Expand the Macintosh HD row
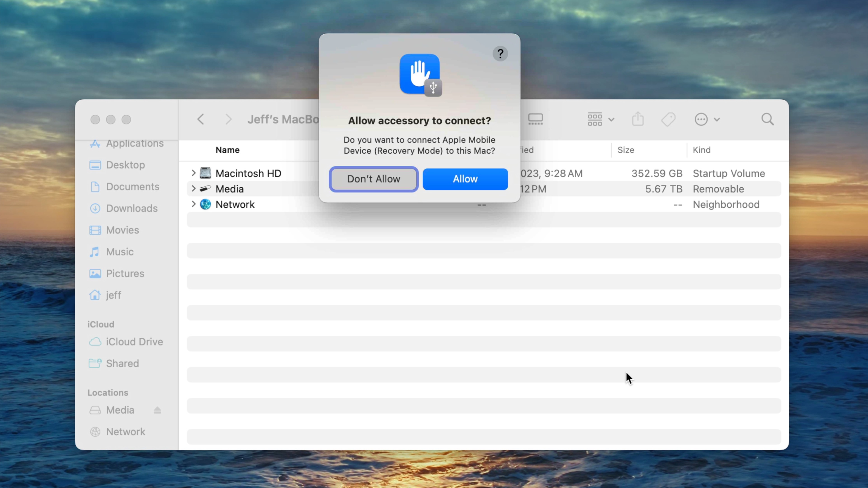 click(193, 173)
